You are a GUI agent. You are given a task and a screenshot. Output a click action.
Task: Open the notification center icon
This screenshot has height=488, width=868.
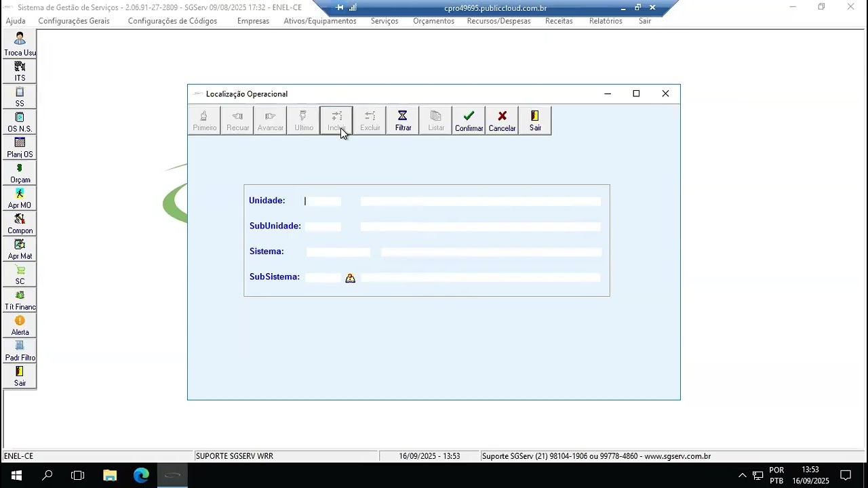point(846,475)
